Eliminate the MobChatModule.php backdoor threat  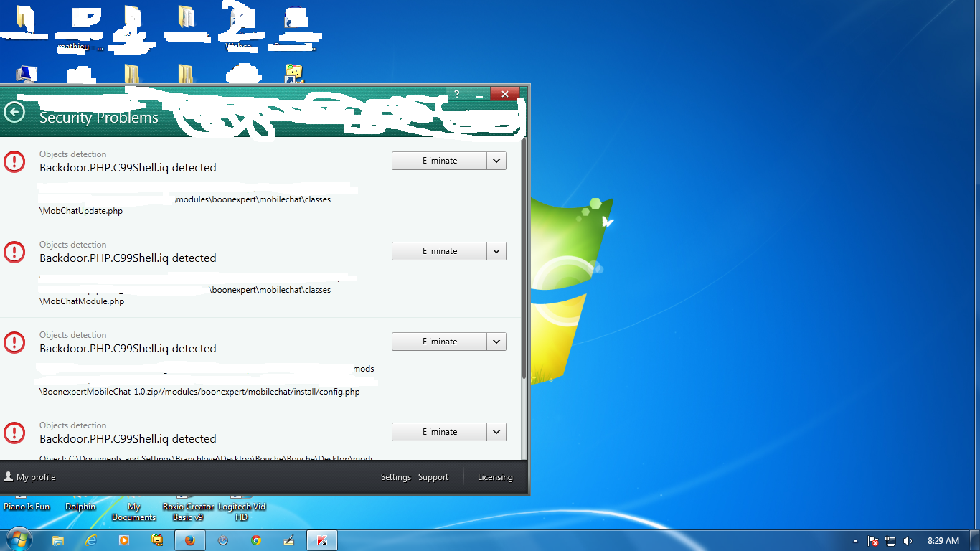coord(439,251)
